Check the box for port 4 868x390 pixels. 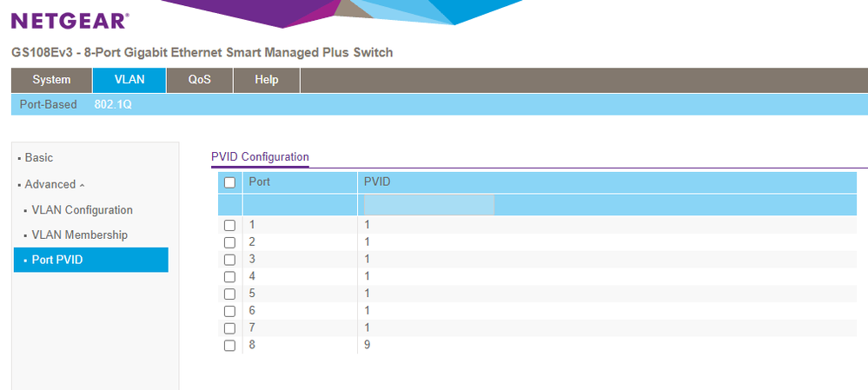pos(229,276)
